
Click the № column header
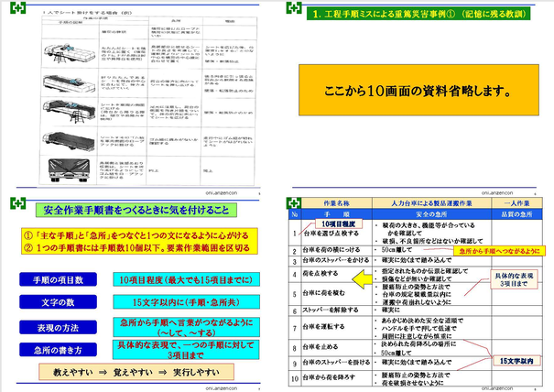click(295, 214)
